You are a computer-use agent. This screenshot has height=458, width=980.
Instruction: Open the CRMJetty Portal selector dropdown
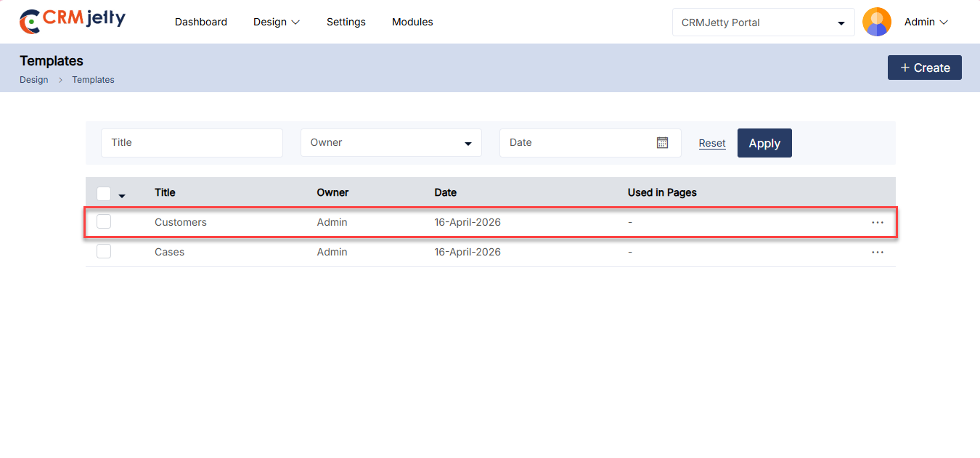point(763,23)
